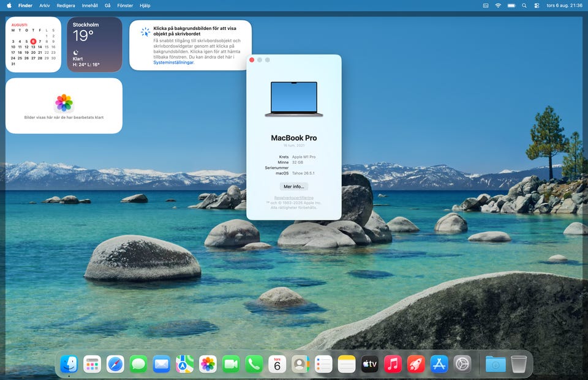The height and width of the screenshot is (380, 588).
Task: Launch Music from the Dock
Action: (393, 364)
